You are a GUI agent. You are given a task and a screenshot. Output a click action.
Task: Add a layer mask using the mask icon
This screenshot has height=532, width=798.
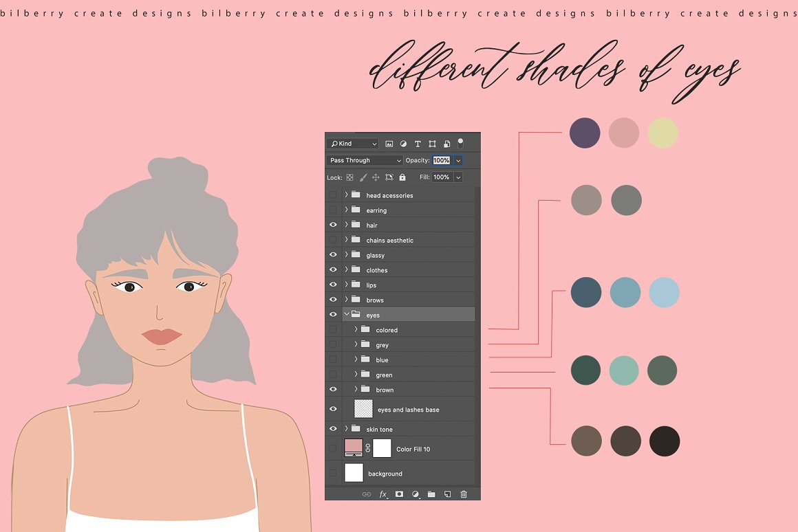click(399, 494)
